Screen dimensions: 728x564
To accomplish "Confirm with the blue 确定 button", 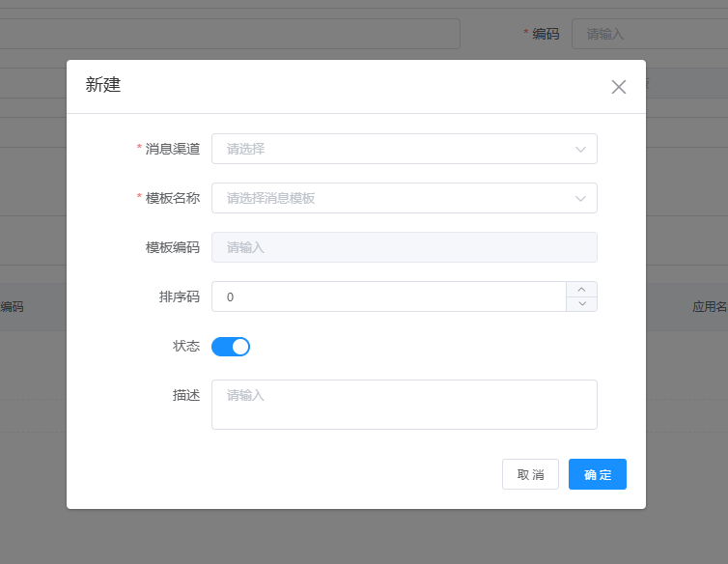I will coord(597,474).
